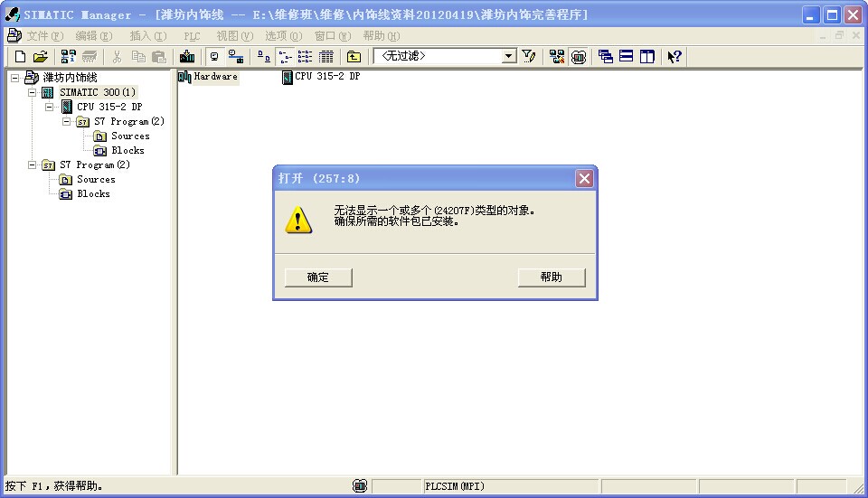Maximize the SIMATIC Manager window
Viewport: 868px width, 498px height.
(x=832, y=15)
